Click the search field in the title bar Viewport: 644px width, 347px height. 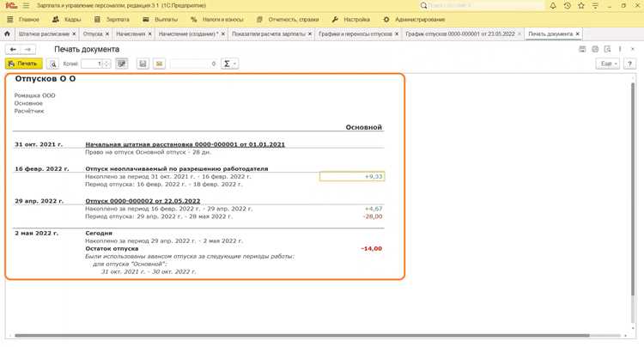[485, 6]
